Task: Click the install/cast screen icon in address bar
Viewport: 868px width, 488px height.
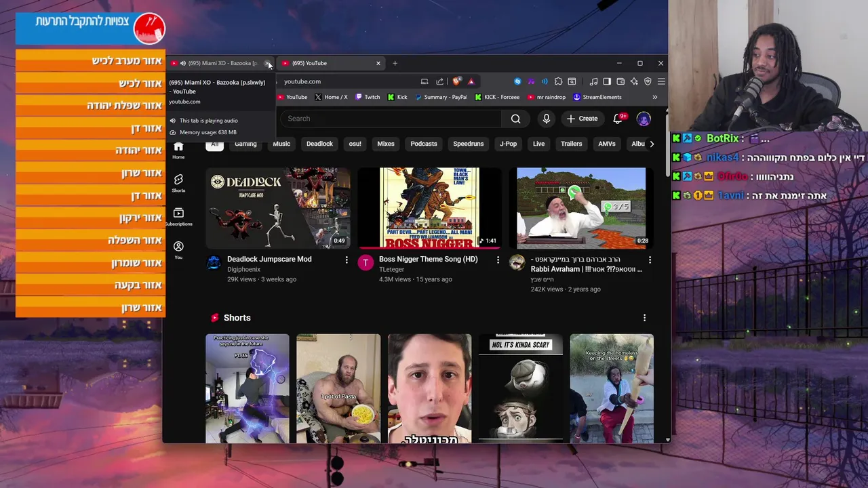Action: click(x=425, y=81)
